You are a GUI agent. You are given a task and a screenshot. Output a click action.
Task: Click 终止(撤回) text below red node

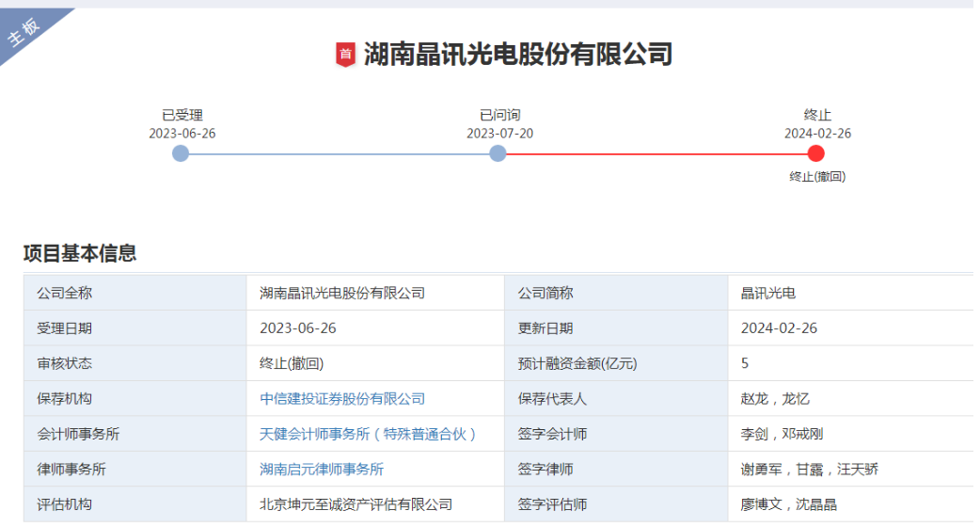pyautogui.click(x=817, y=177)
